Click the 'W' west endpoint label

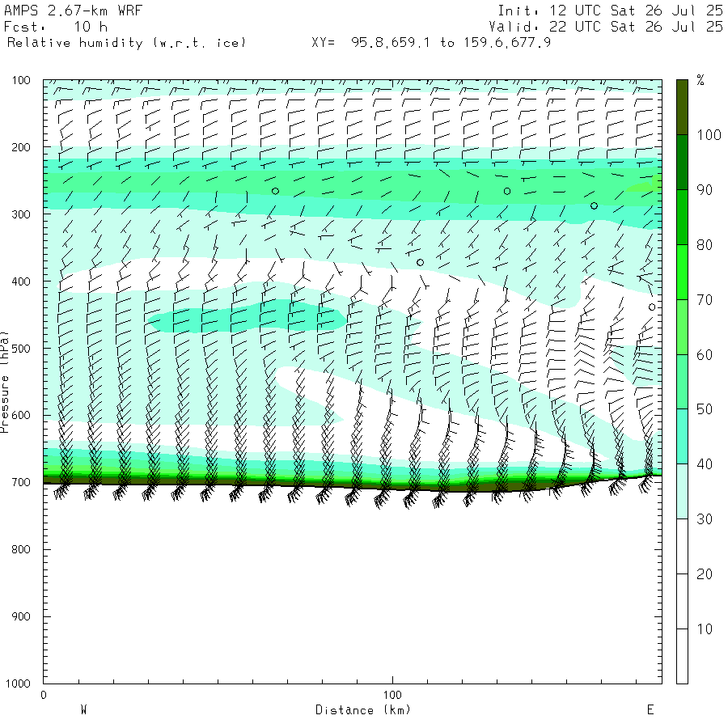point(84,710)
